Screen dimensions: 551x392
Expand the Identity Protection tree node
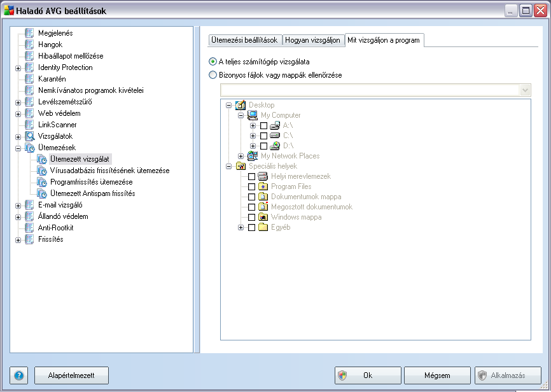18,68
